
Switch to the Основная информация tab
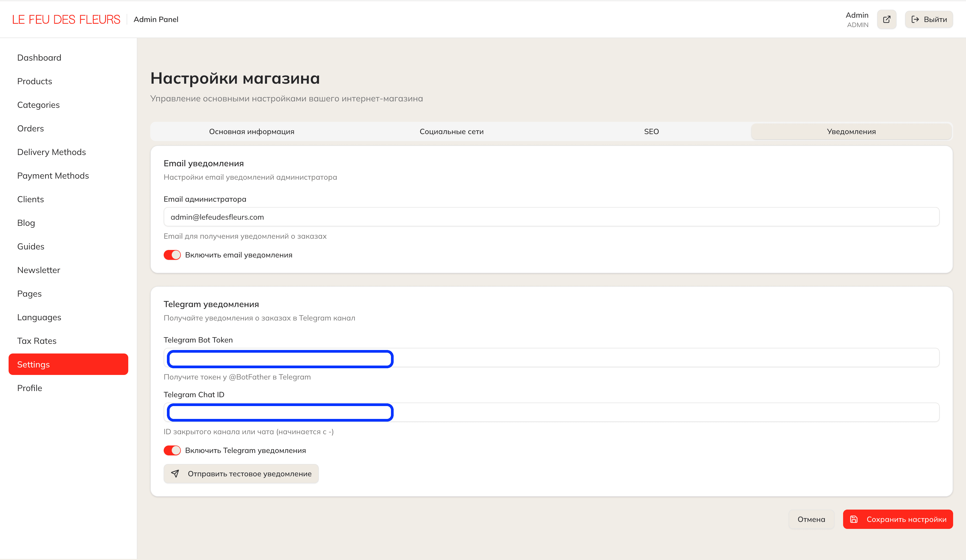pos(251,131)
